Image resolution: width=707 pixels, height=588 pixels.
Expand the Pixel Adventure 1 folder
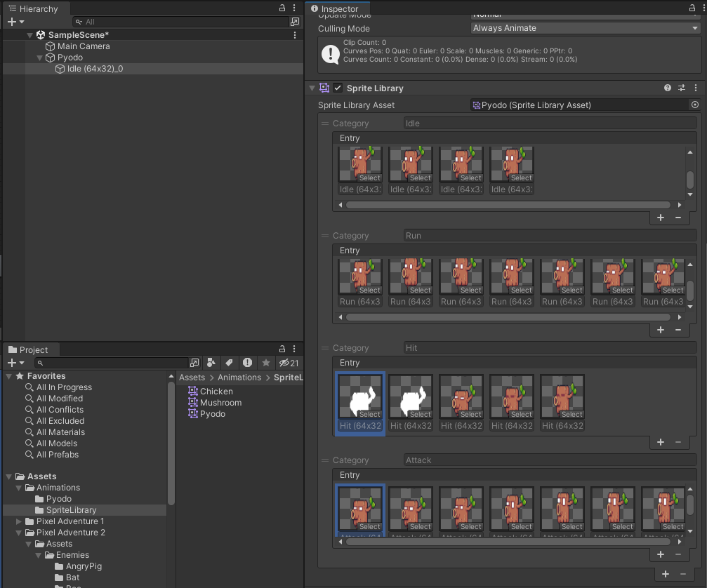point(18,521)
